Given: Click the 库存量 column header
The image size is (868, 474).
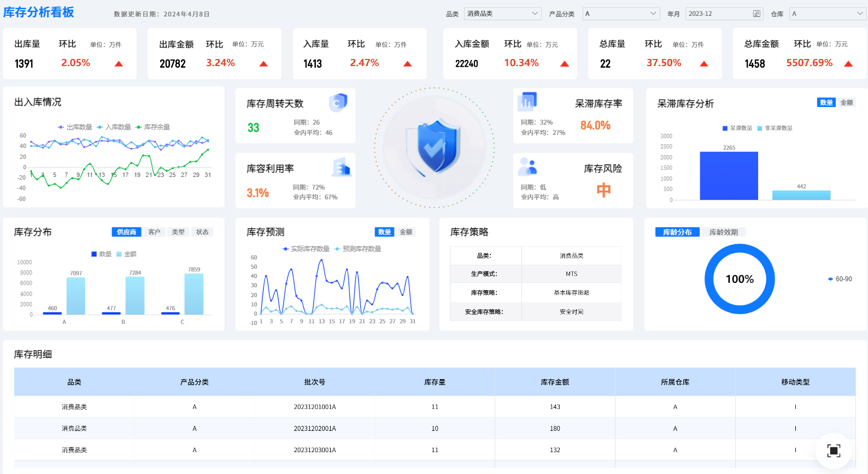Looking at the screenshot, I should (435, 382).
